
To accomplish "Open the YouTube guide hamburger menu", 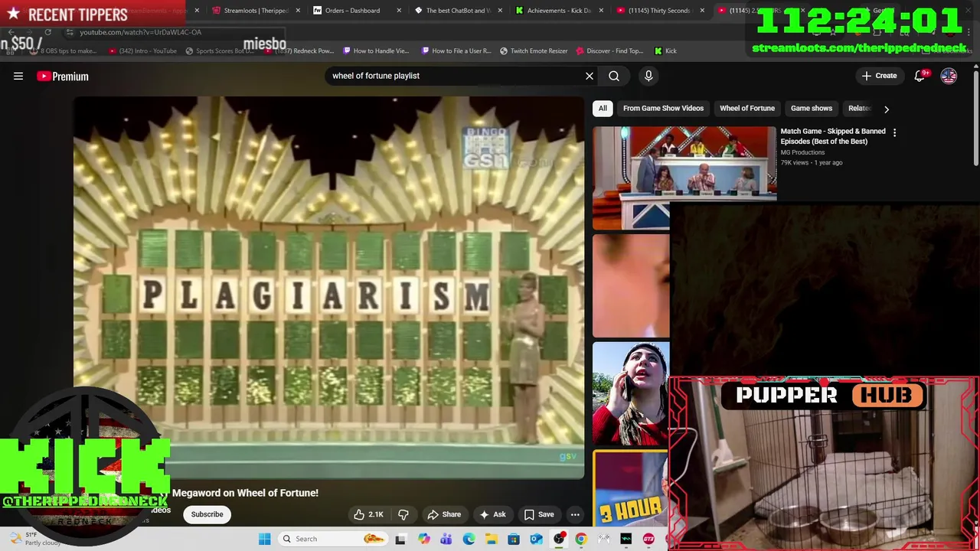I will coord(18,76).
